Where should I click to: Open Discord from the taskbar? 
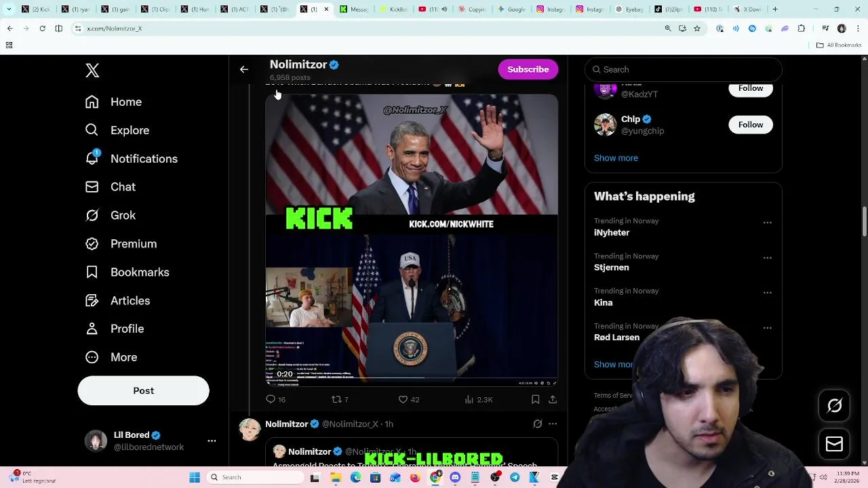455,477
